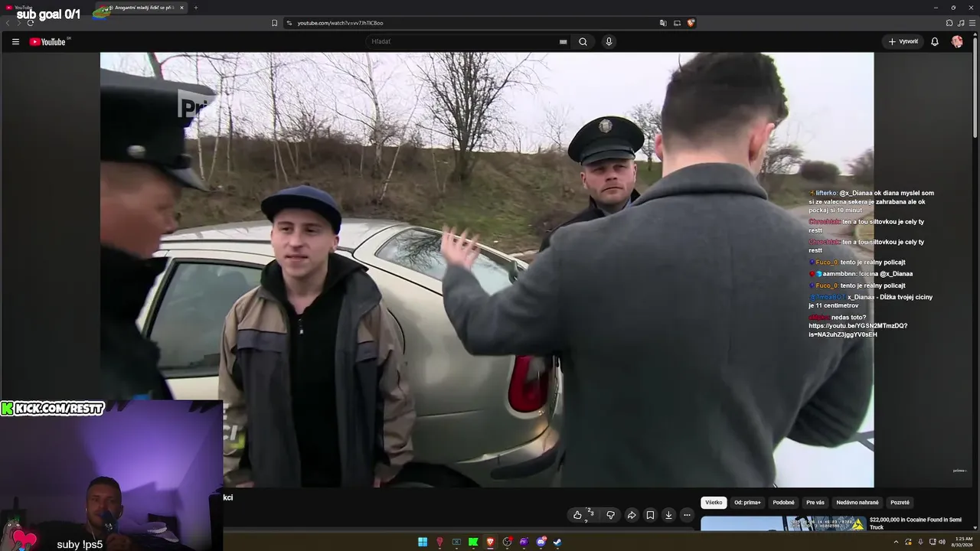The image size is (980, 551).
Task: Go to YouTube home via logo
Action: click(x=48, y=41)
